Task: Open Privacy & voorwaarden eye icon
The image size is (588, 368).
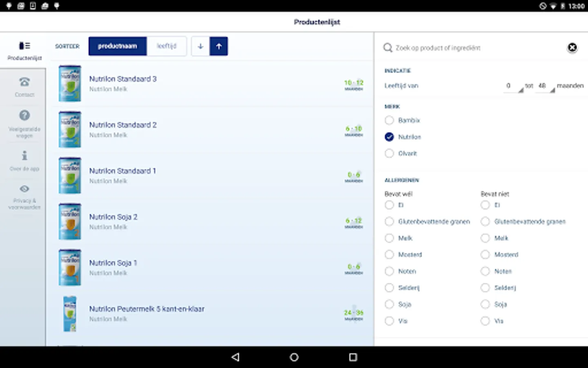Action: tap(24, 188)
